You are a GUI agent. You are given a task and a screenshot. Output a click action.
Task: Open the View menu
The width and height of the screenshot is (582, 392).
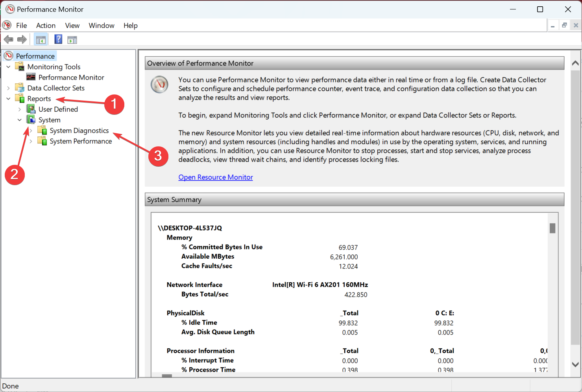tap(72, 26)
